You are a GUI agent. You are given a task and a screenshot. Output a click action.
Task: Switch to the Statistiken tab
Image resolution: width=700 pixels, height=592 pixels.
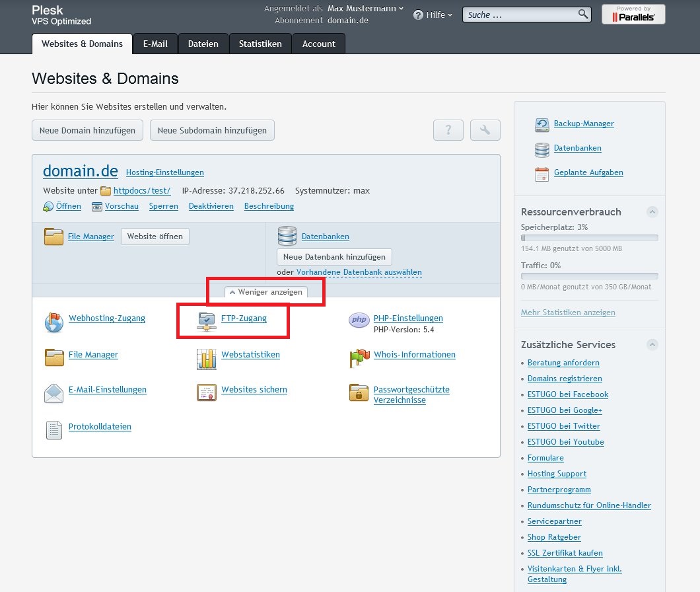click(x=260, y=44)
